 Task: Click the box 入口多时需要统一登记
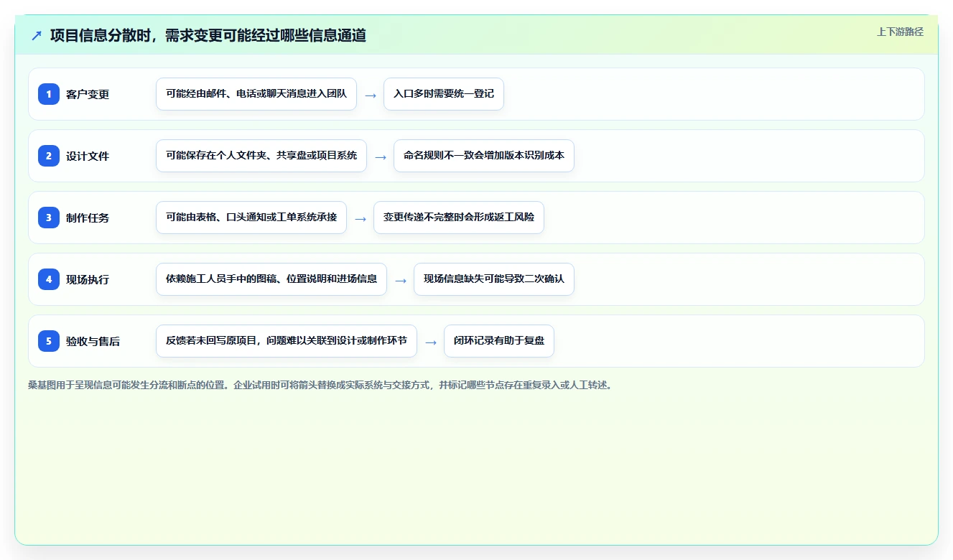(444, 94)
